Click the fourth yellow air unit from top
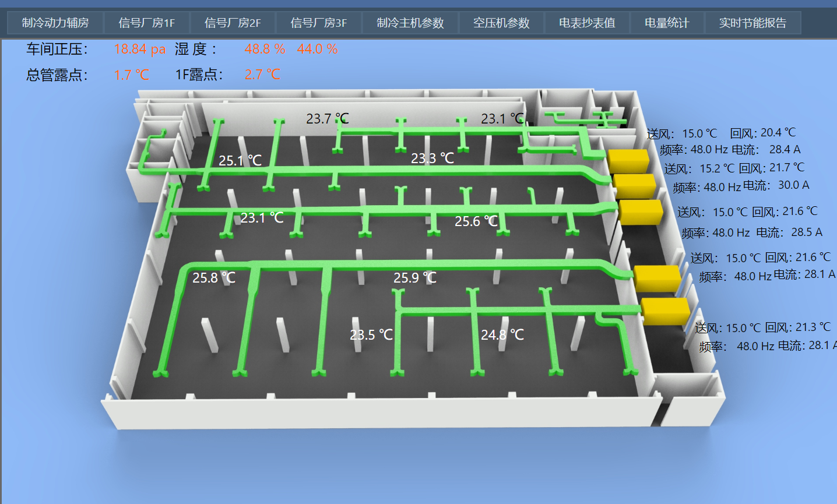This screenshot has width=837, height=504. tap(657, 278)
